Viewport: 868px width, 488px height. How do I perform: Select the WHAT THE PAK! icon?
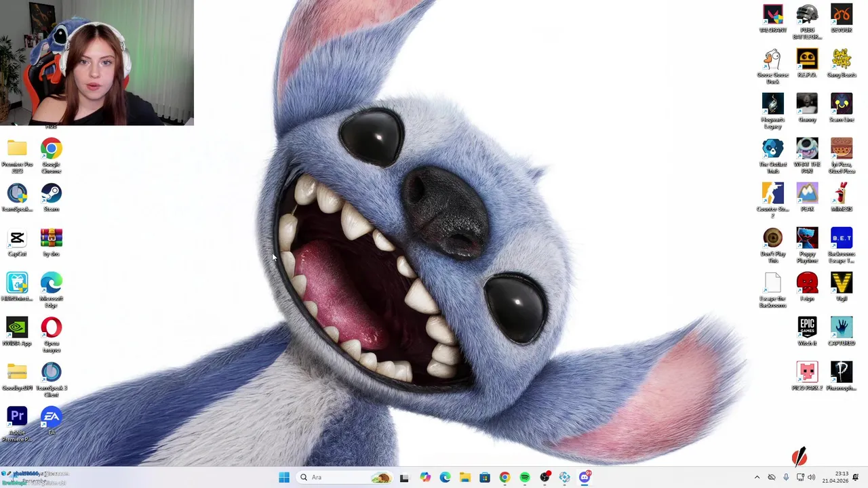[x=807, y=156]
